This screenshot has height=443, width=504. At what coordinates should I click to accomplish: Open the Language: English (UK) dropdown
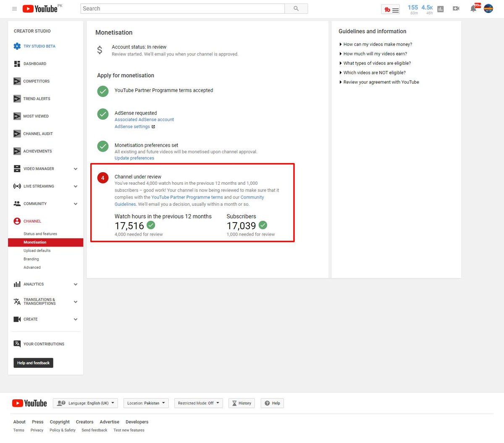85,403
